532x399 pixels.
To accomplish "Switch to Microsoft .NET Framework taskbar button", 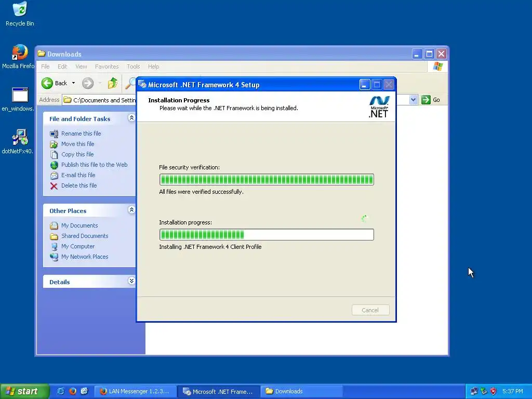I will tap(219, 391).
